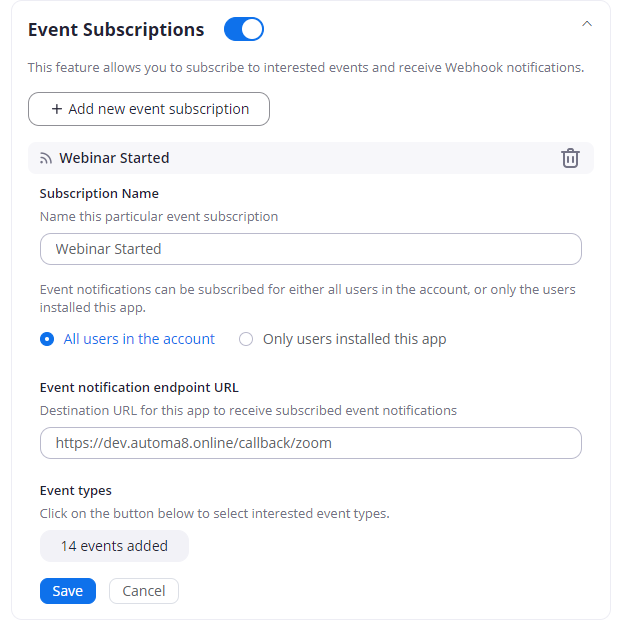Click the feed icon beside Webinar Started
The height and width of the screenshot is (627, 619).
46,158
